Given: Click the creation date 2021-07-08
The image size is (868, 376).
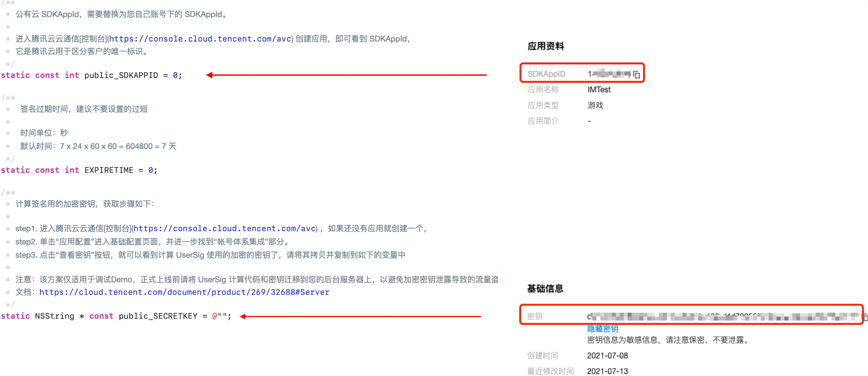Looking at the screenshot, I should (607, 355).
